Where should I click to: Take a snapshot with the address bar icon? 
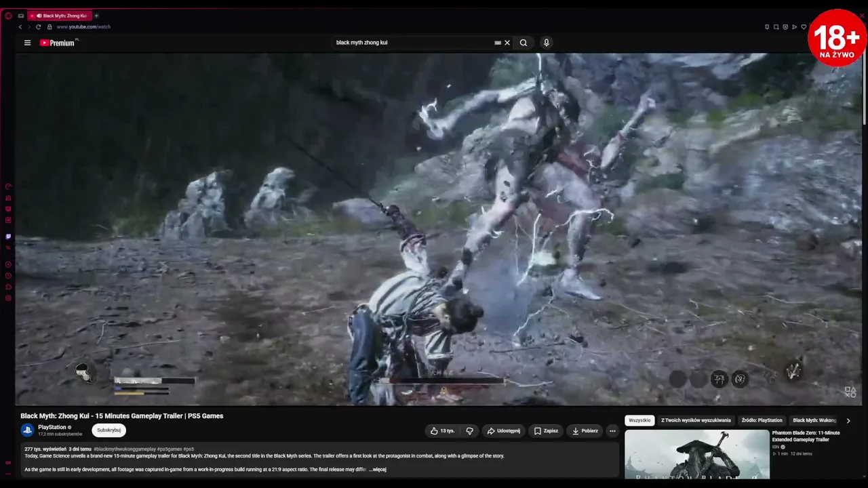click(x=776, y=27)
